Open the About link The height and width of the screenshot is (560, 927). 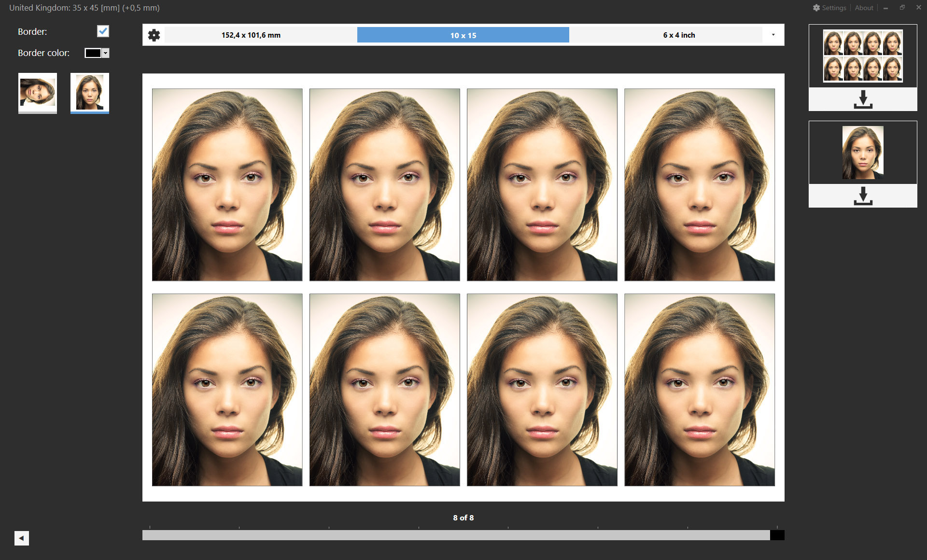[864, 8]
